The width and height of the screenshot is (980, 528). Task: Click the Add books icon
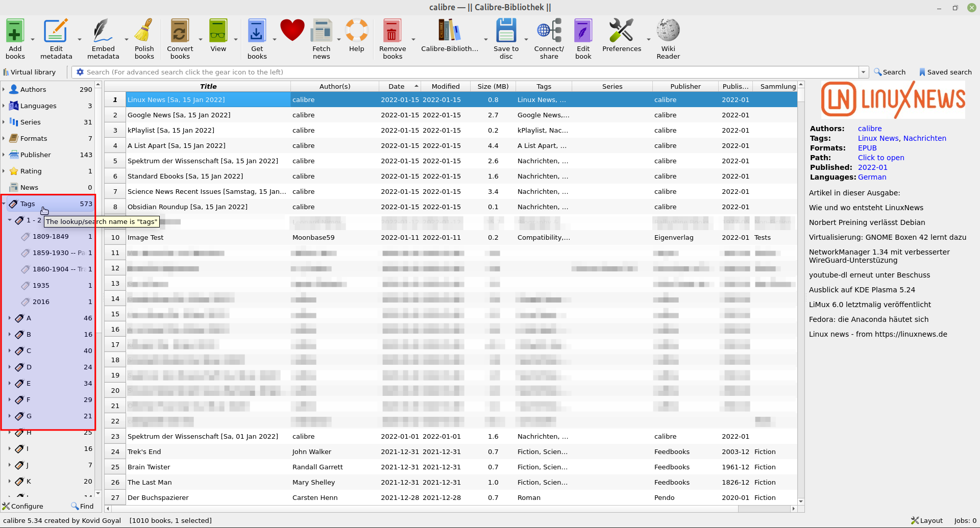click(x=15, y=31)
